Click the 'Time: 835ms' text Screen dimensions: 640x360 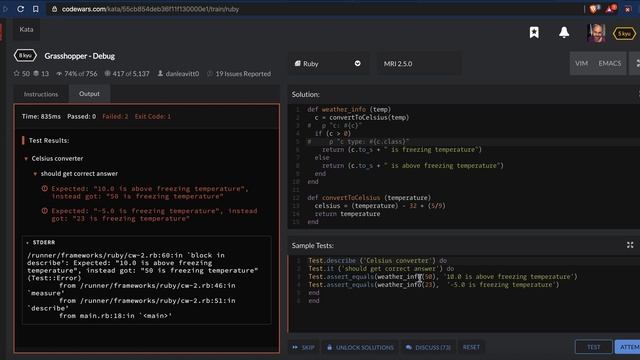click(41, 116)
